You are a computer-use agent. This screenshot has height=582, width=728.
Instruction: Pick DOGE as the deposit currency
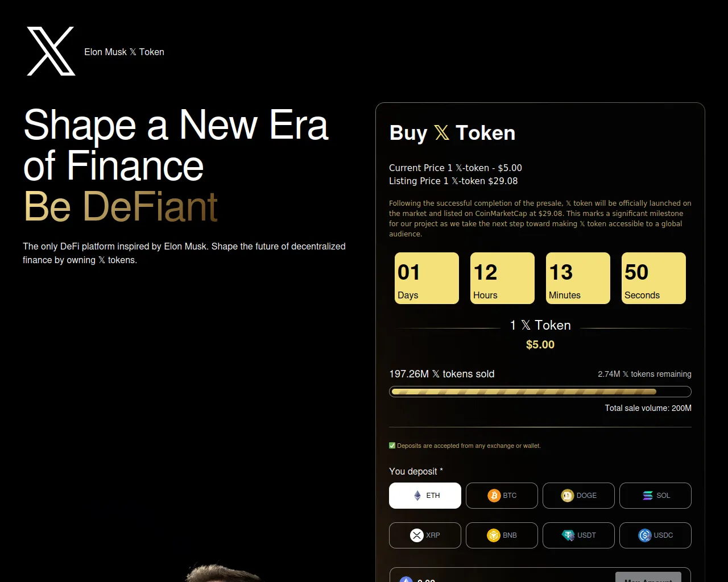coord(578,496)
